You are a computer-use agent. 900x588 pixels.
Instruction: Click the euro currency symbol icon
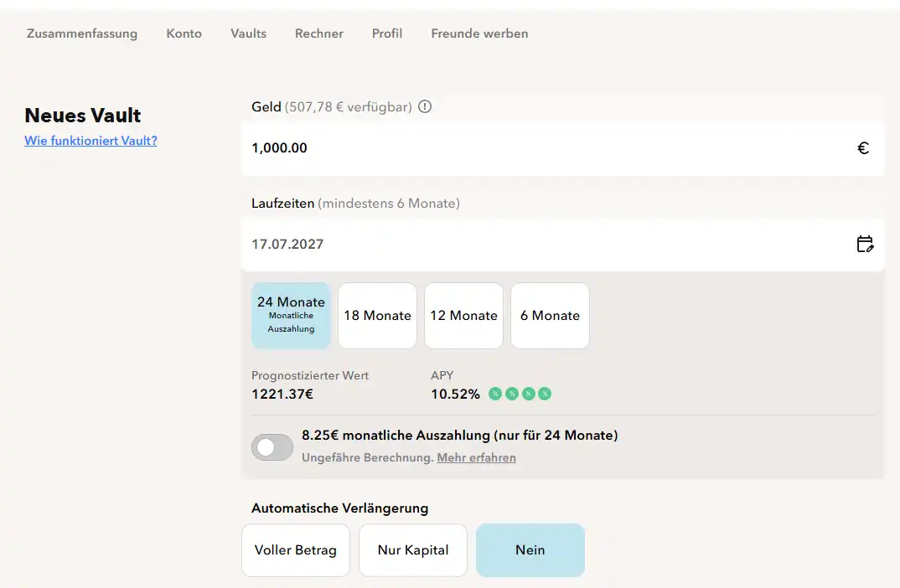click(x=862, y=148)
